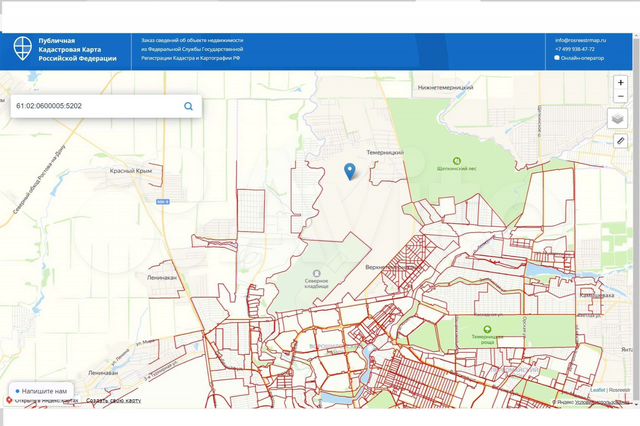Click the +7 499 938-47-72 phone number

[574, 49]
